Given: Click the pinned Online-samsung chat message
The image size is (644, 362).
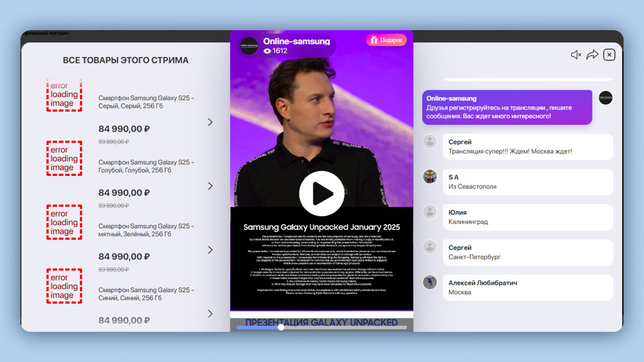Looking at the screenshot, I should 507,107.
